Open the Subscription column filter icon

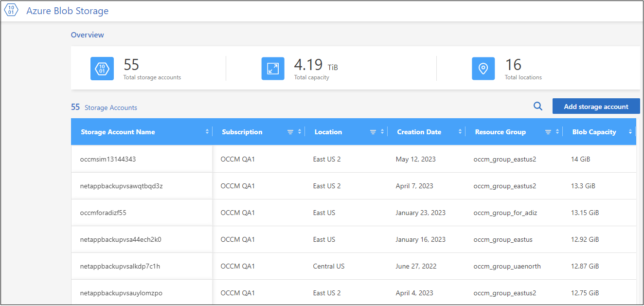coord(290,132)
